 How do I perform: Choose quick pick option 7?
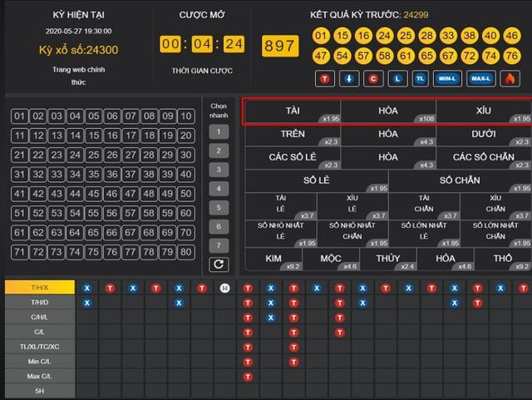coord(219,245)
